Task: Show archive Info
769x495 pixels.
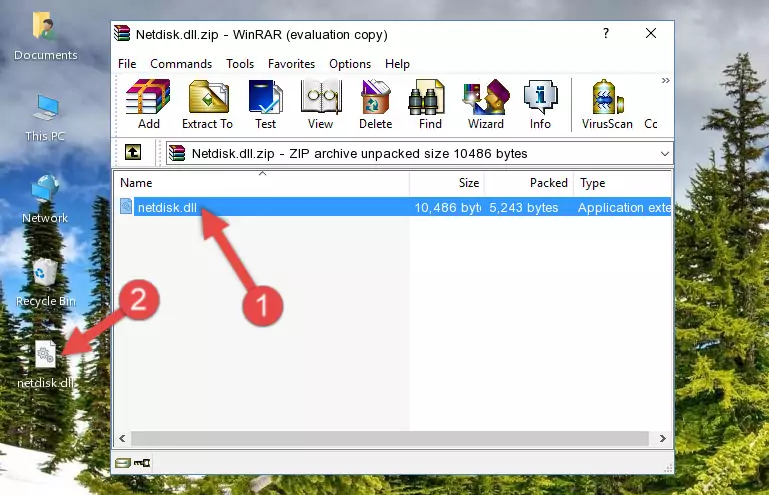Action: coord(540,104)
